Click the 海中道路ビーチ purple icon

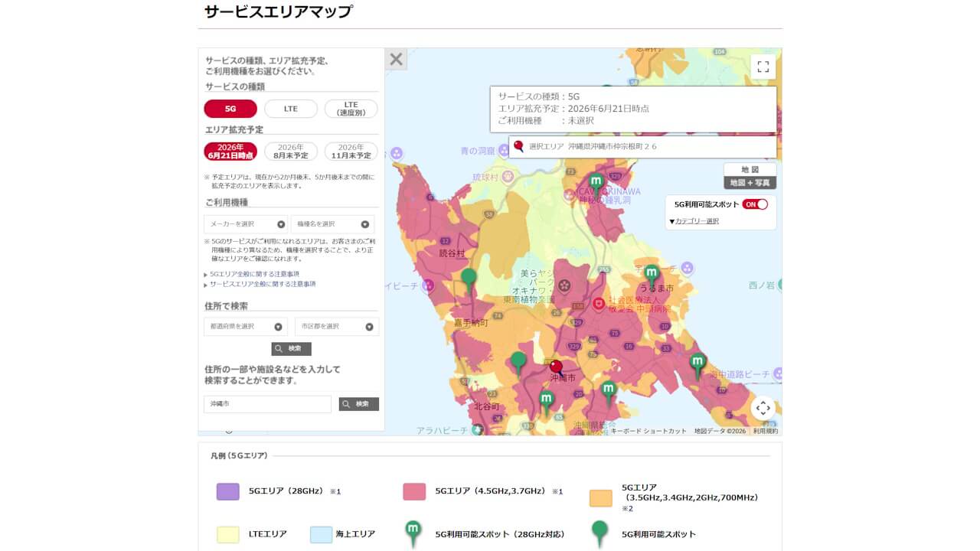(x=778, y=374)
